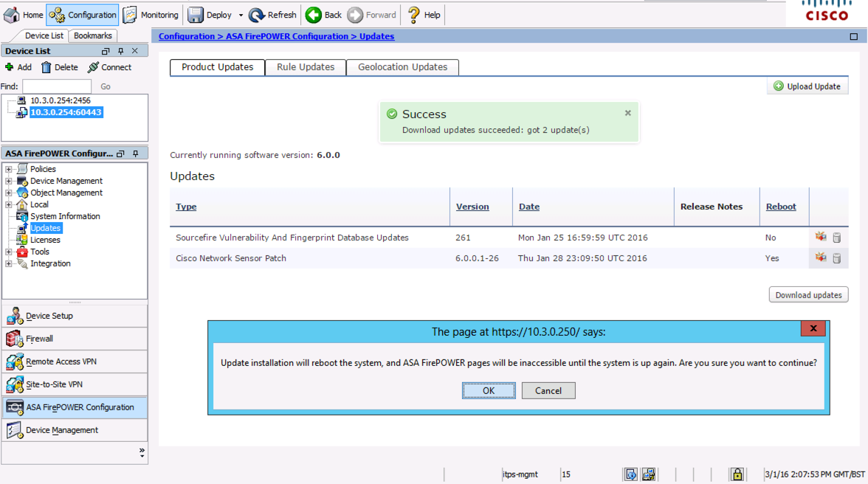Screen dimensions: 868x484
Task: Open the Home toolbar icon
Action: pyautogui.click(x=12, y=15)
